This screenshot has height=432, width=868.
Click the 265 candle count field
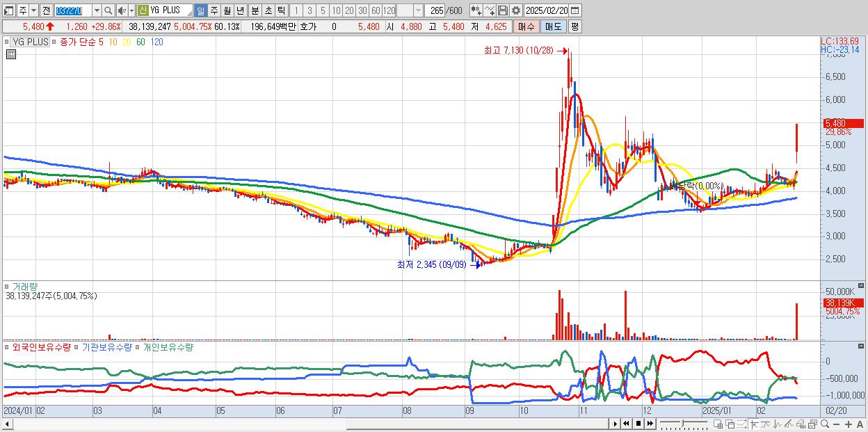tap(435, 10)
